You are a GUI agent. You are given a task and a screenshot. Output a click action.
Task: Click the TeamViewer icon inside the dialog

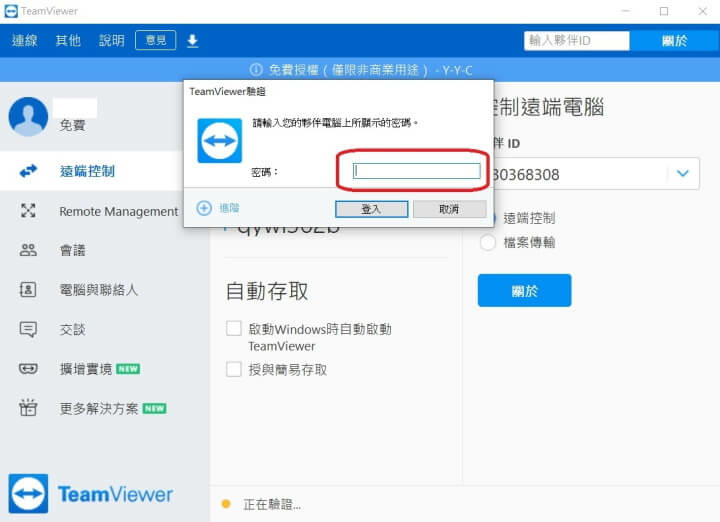pyautogui.click(x=219, y=140)
